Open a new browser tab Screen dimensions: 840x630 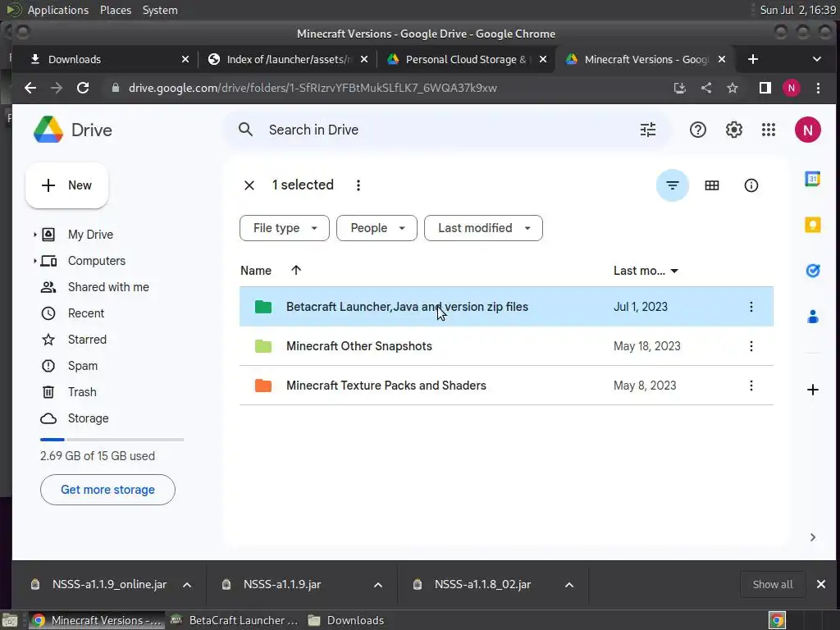[753, 59]
